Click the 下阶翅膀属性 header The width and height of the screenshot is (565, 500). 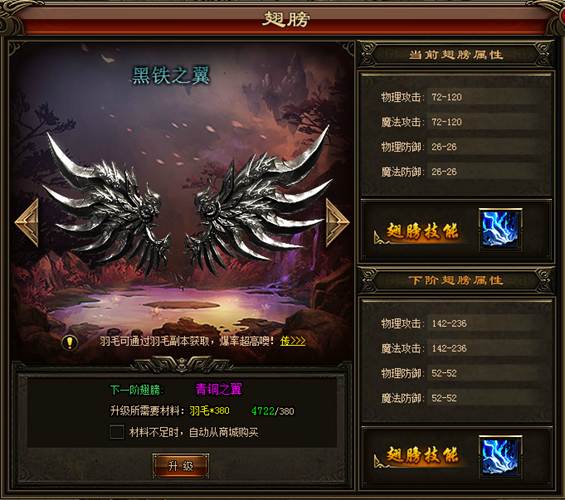click(x=455, y=280)
